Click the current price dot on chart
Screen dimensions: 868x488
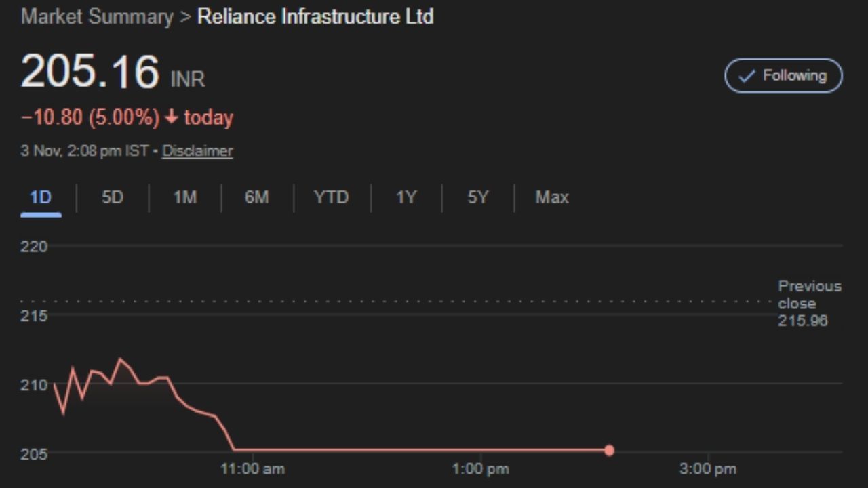609,450
